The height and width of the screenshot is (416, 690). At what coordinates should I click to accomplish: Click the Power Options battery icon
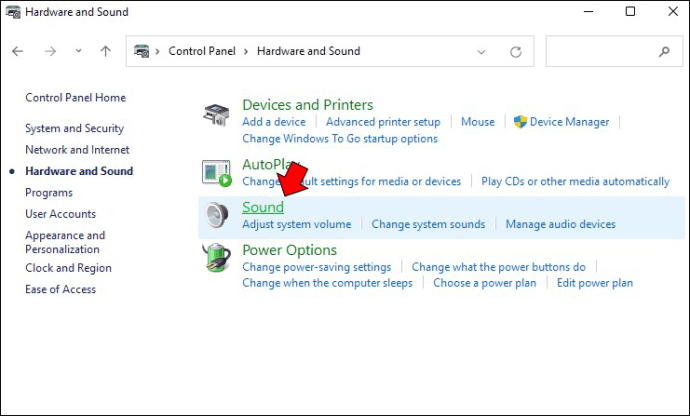[x=217, y=258]
